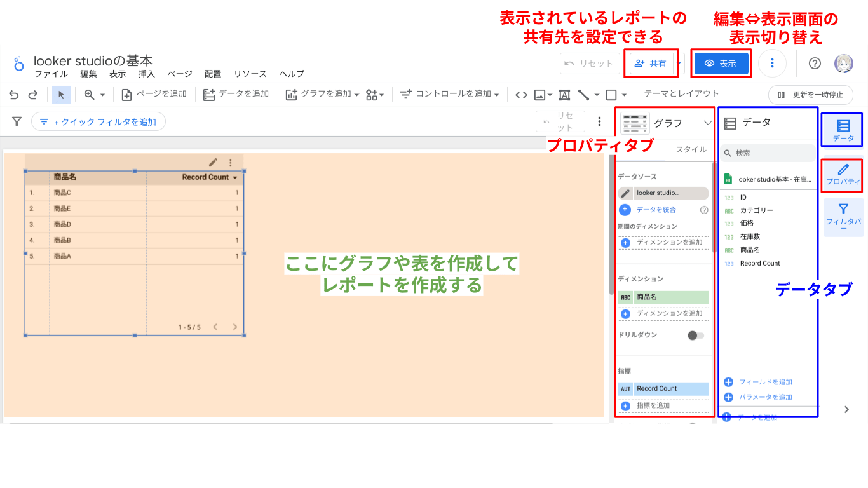Viewport: 868px width, 488px height.
Task: Select the text box tool icon
Action: coord(564,94)
